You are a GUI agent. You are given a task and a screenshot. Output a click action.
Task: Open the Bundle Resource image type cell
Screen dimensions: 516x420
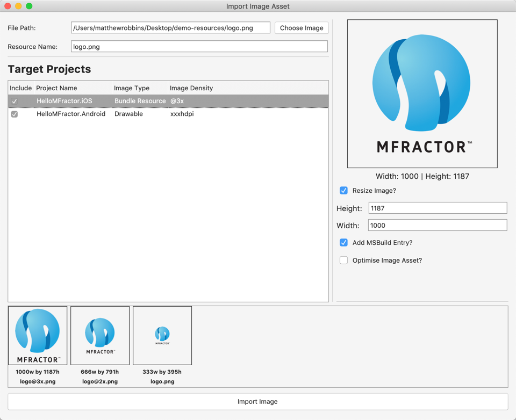140,101
